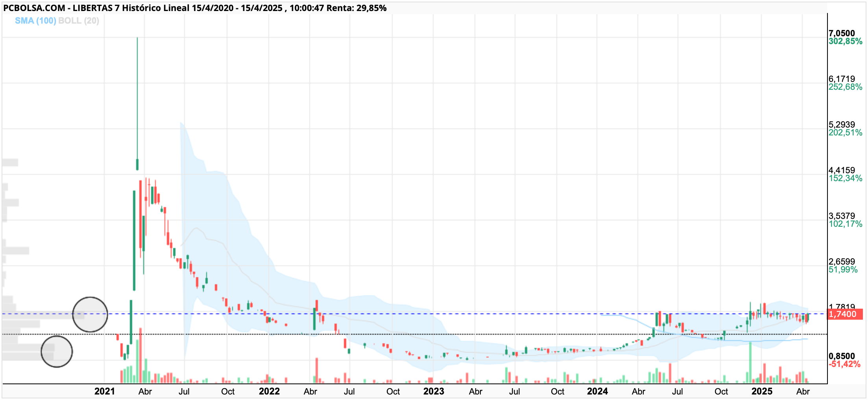This screenshot has height=400, width=868.
Task: Click the 3,5379 price axis label
Action: [842, 216]
